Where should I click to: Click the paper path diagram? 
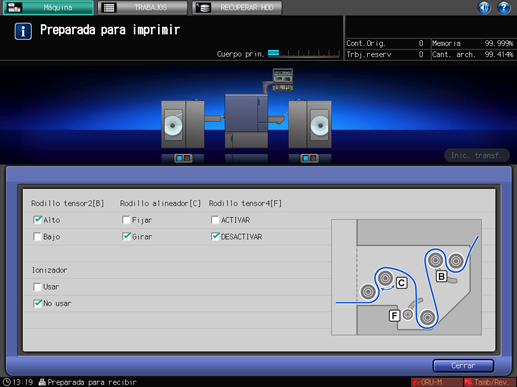(x=406, y=277)
